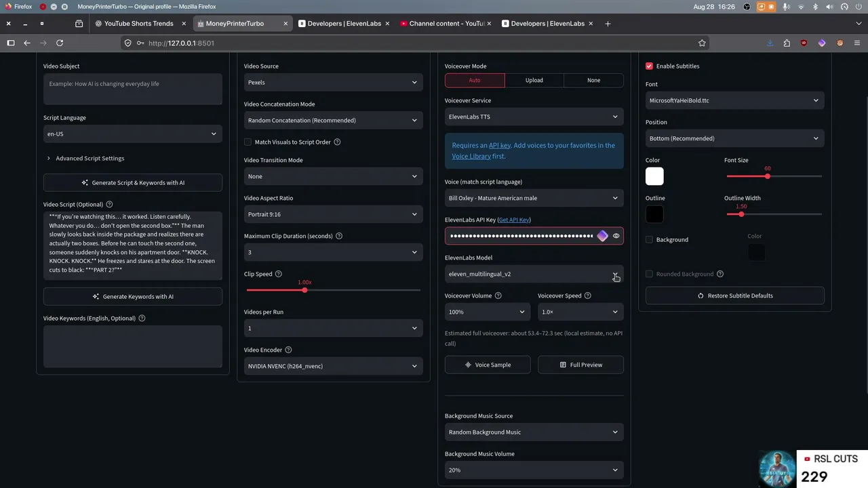Show help for Maximum Clip Duration
Viewport: 868px width, 488px height.
click(x=339, y=236)
